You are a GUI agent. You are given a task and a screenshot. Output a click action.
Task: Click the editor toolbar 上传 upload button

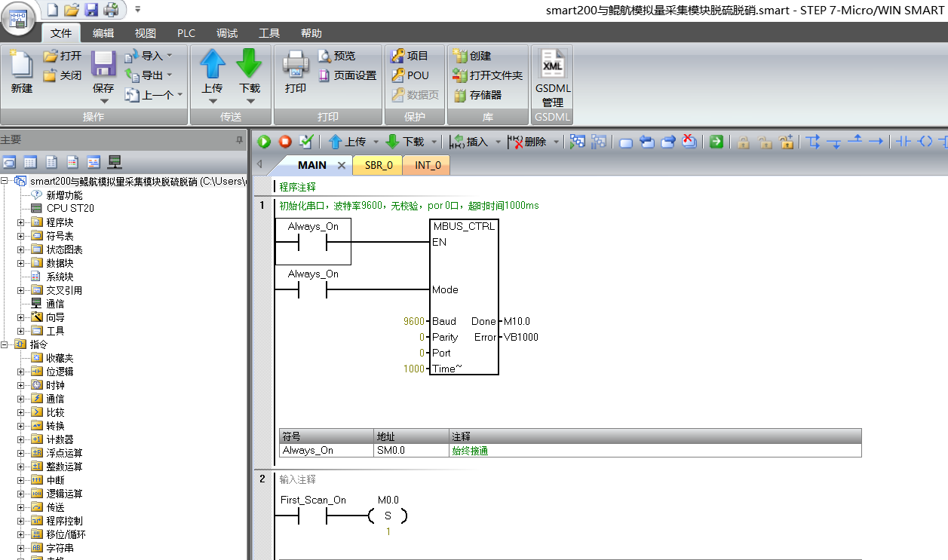click(347, 142)
